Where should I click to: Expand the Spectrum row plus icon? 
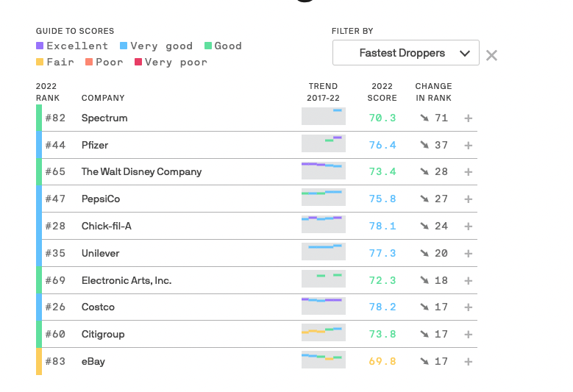click(468, 118)
